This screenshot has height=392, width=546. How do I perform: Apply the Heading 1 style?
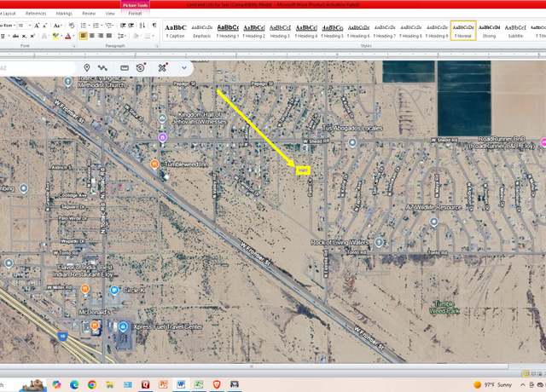(x=228, y=31)
